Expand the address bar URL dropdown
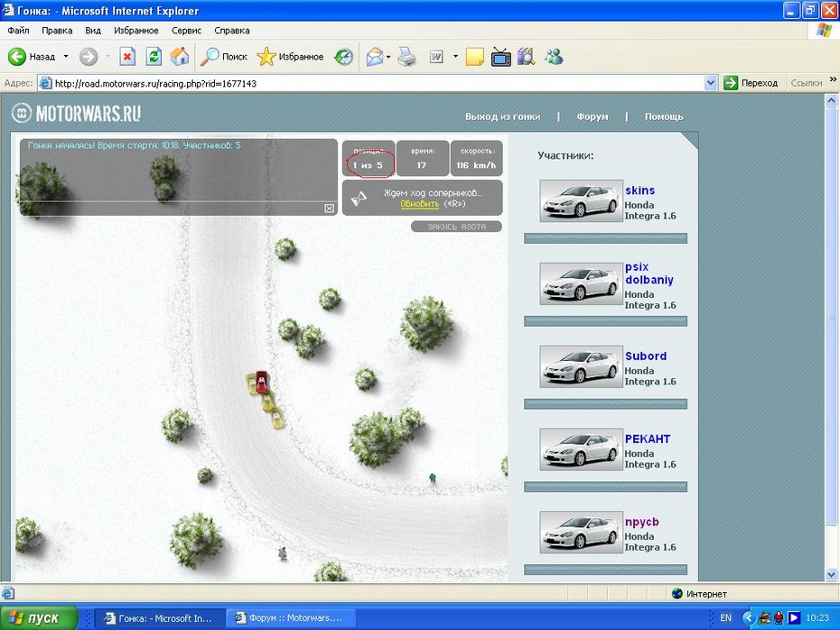The width and height of the screenshot is (840, 630). 711,83
